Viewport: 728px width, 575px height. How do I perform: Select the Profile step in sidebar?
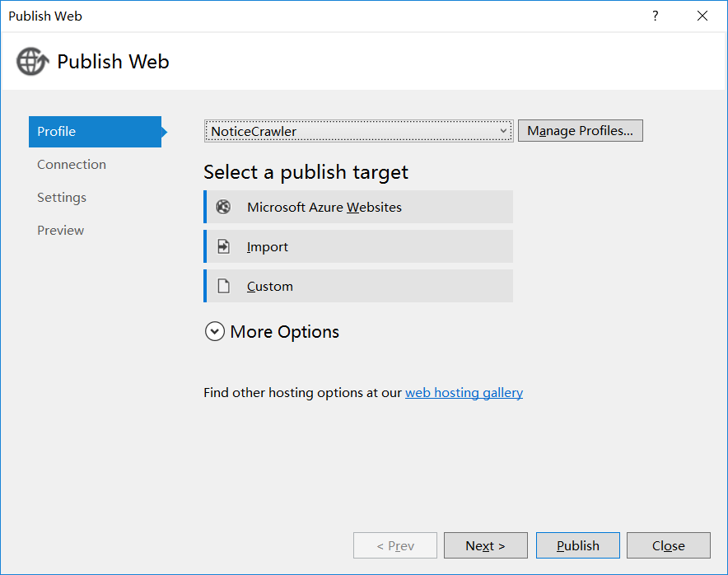[95, 132]
